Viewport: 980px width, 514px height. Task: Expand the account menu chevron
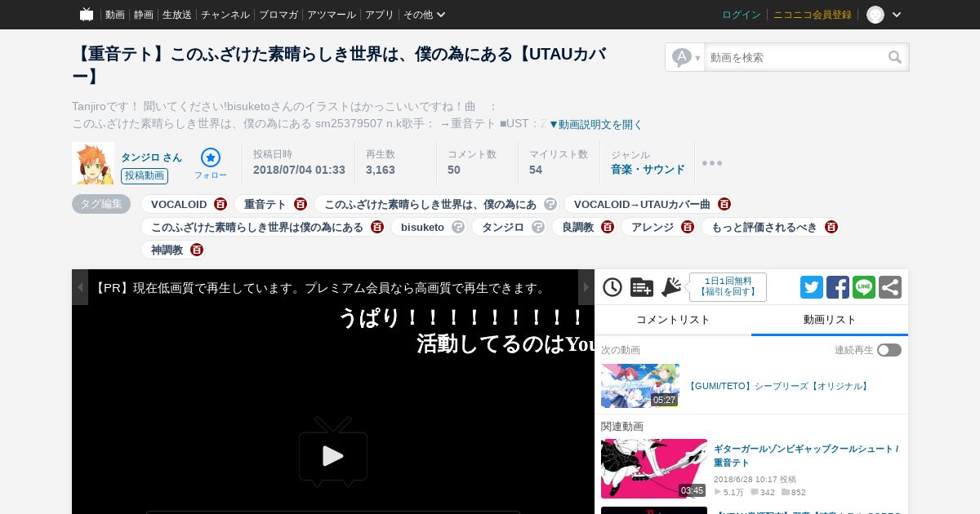click(x=897, y=15)
